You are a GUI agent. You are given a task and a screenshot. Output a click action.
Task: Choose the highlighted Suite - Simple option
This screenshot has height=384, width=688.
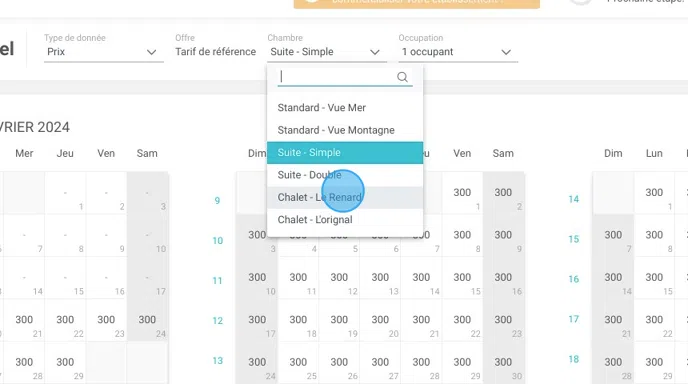[345, 152]
